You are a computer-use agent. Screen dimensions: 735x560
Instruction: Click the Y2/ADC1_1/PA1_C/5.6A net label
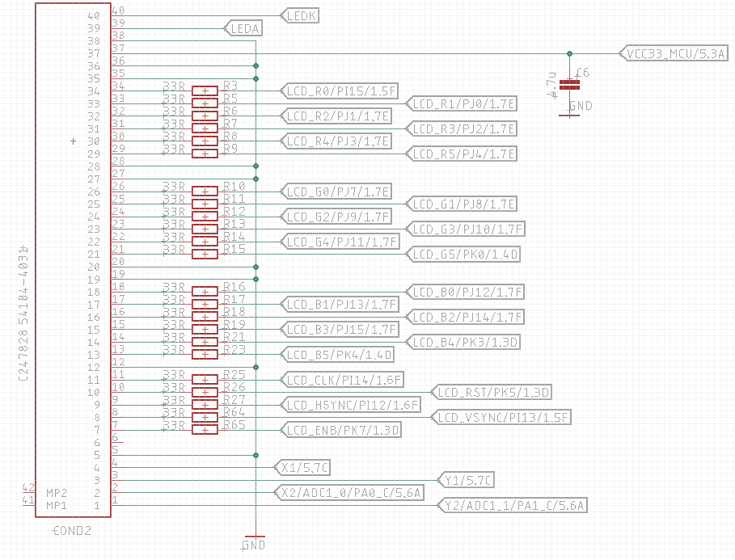[513, 505]
